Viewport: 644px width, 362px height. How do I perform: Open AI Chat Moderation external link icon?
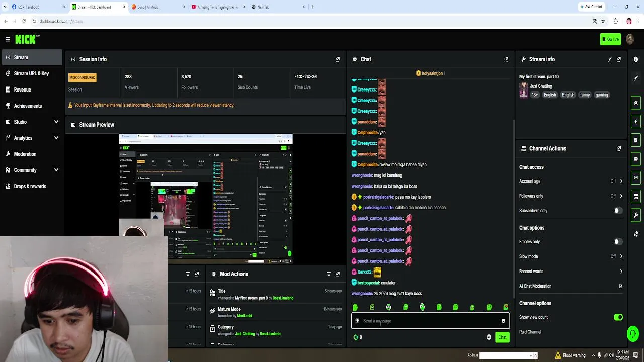(620, 286)
